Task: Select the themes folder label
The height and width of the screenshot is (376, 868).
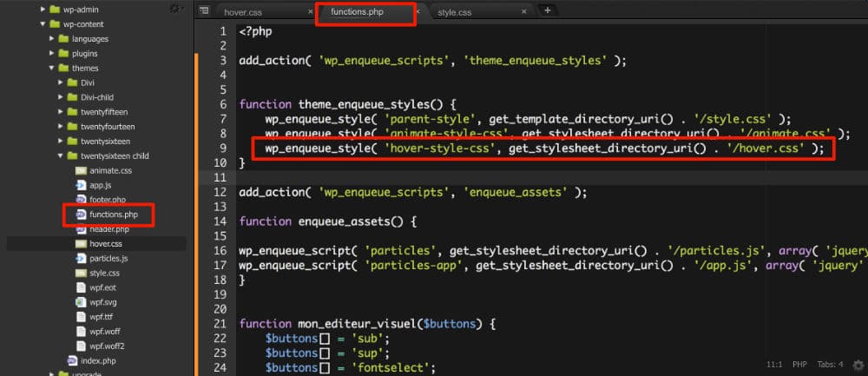Action: (x=85, y=68)
